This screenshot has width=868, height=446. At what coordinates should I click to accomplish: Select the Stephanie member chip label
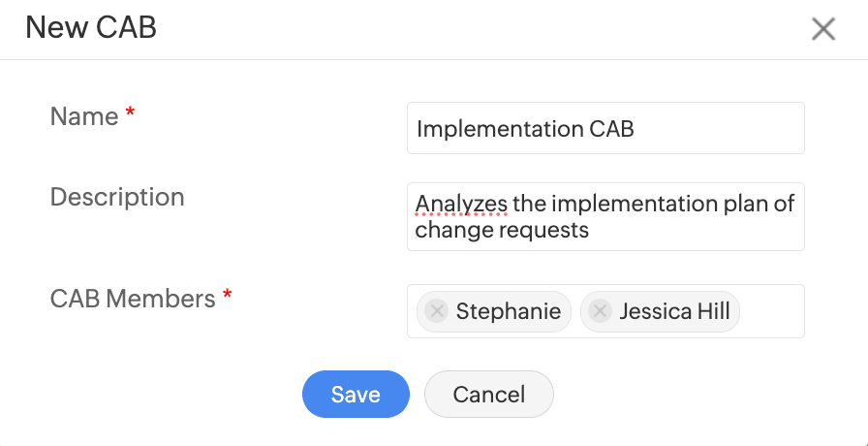click(x=508, y=311)
